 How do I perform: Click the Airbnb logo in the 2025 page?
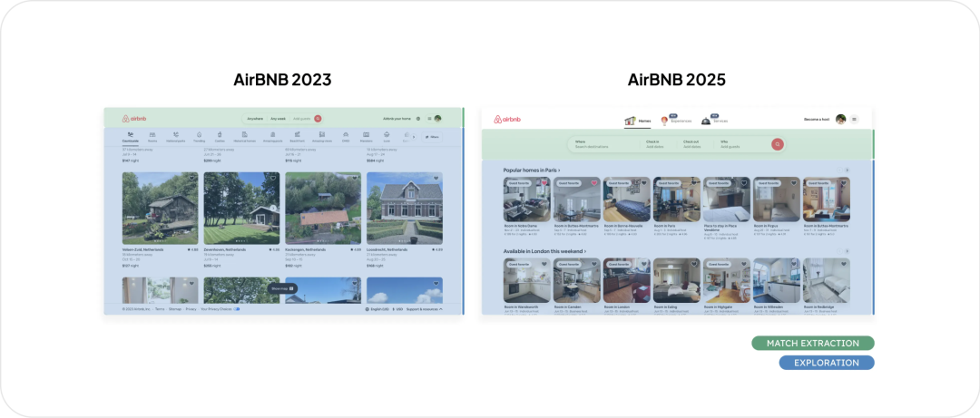[x=507, y=120]
